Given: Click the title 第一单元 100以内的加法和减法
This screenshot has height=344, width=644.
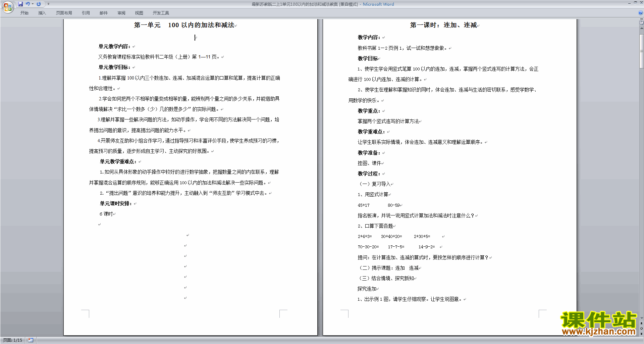Looking at the screenshot, I should pyautogui.click(x=184, y=25).
